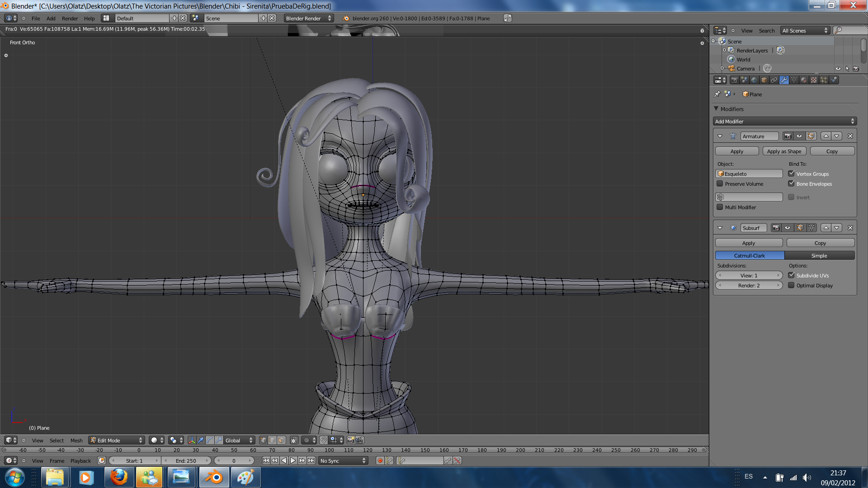Toggle Armature modifier viewport visibility eye
The image size is (868, 488).
point(799,136)
